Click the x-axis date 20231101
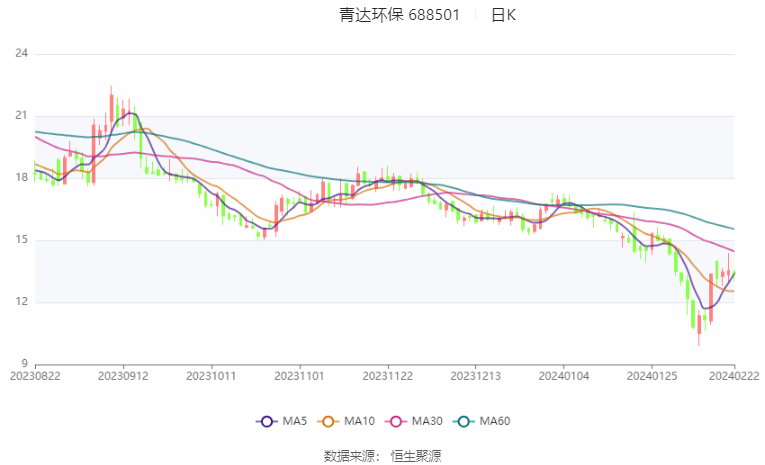 300,376
